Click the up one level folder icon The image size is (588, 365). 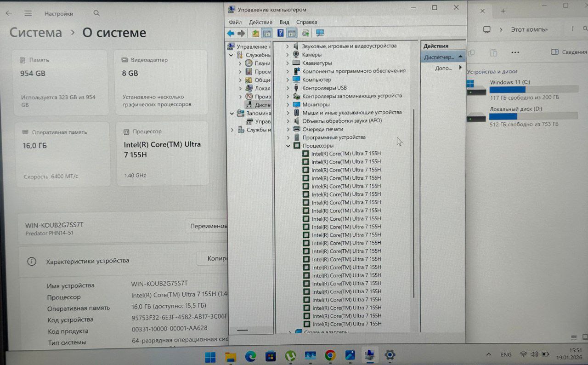point(255,33)
